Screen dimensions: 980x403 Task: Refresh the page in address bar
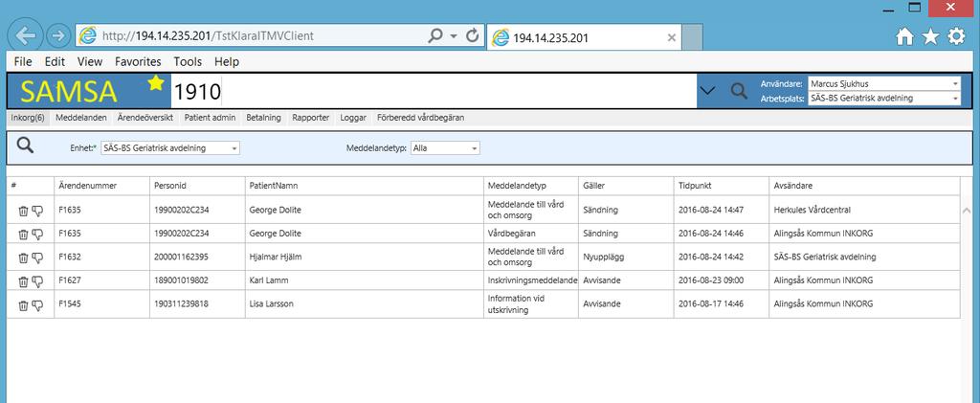point(473,35)
